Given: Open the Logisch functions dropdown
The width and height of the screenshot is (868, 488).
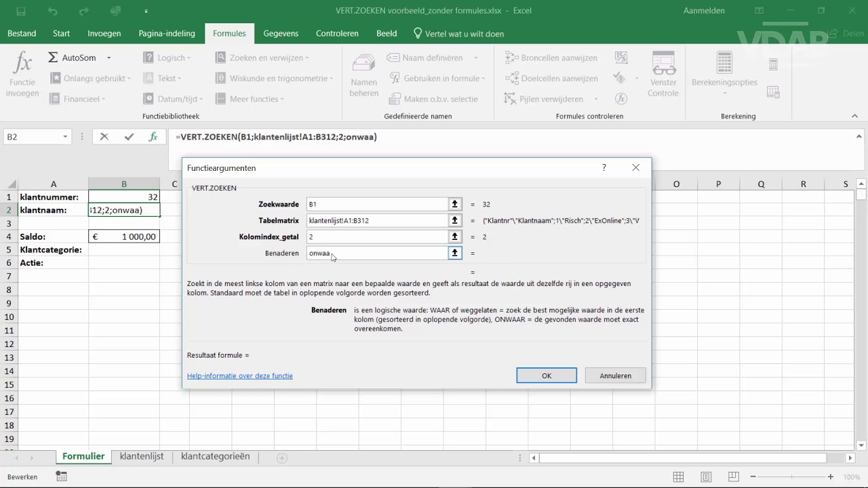Looking at the screenshot, I should point(167,58).
